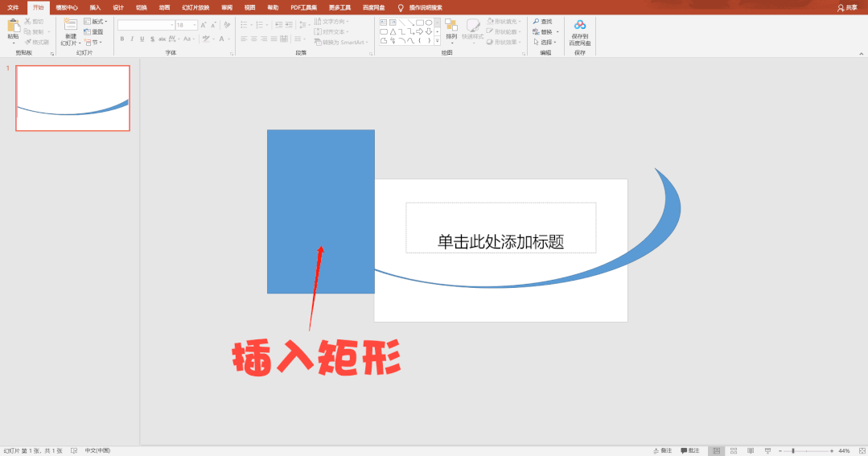
Task: Click the Copy (复制) icon
Action: [27, 31]
